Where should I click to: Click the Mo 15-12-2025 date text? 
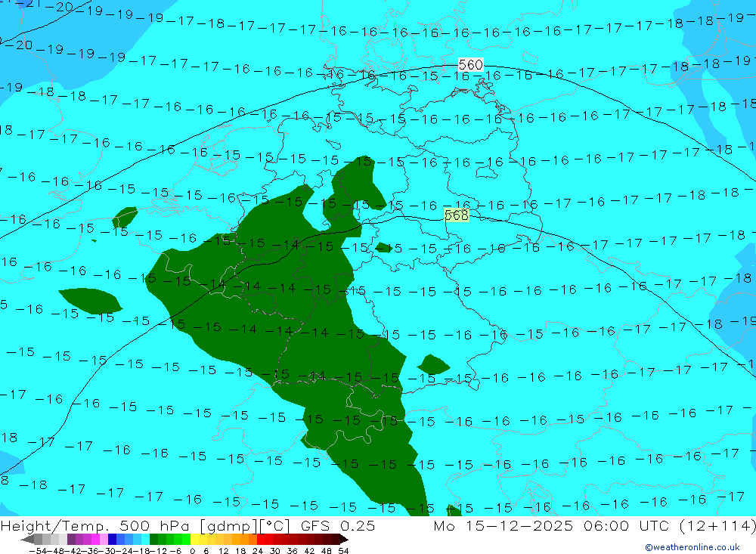pyautogui.click(x=503, y=525)
